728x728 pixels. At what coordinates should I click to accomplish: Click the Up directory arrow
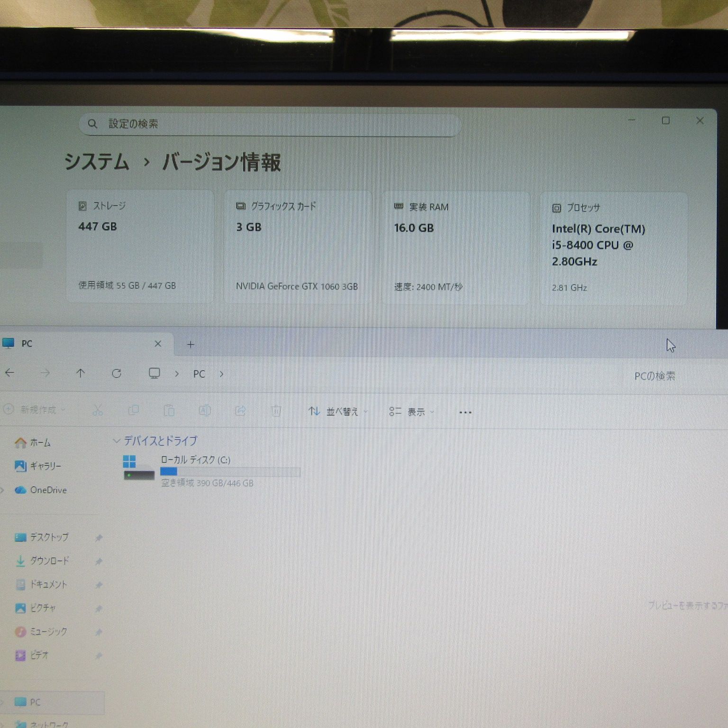coord(81,373)
